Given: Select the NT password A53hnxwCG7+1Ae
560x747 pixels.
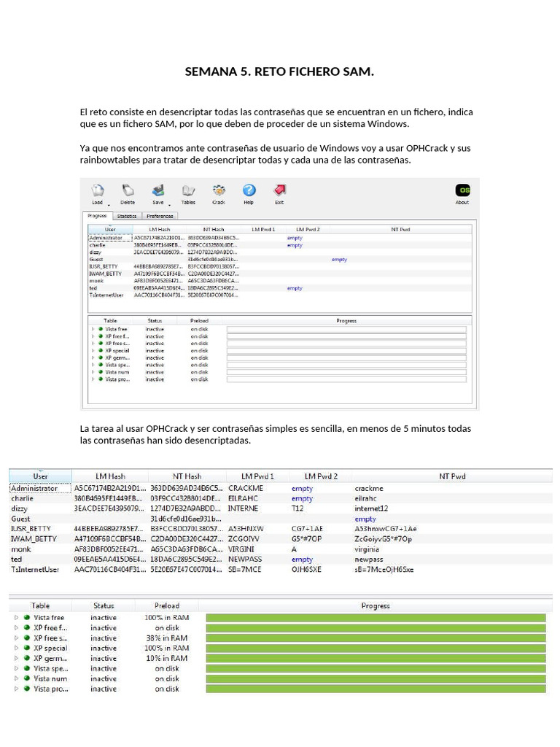Looking at the screenshot, I should (386, 529).
